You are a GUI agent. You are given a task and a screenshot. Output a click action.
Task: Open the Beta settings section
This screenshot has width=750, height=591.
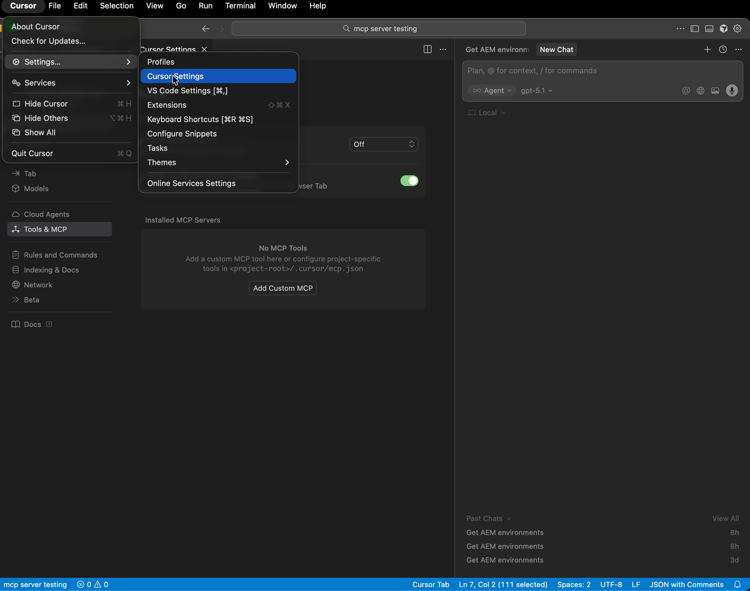59,300
